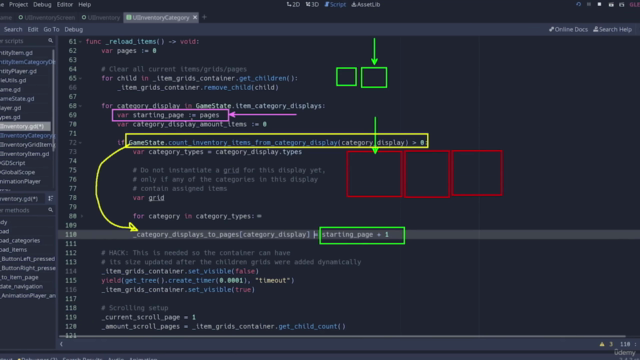Open the Debugger bottom panel
The height and width of the screenshot is (360, 640).
[38, 358]
